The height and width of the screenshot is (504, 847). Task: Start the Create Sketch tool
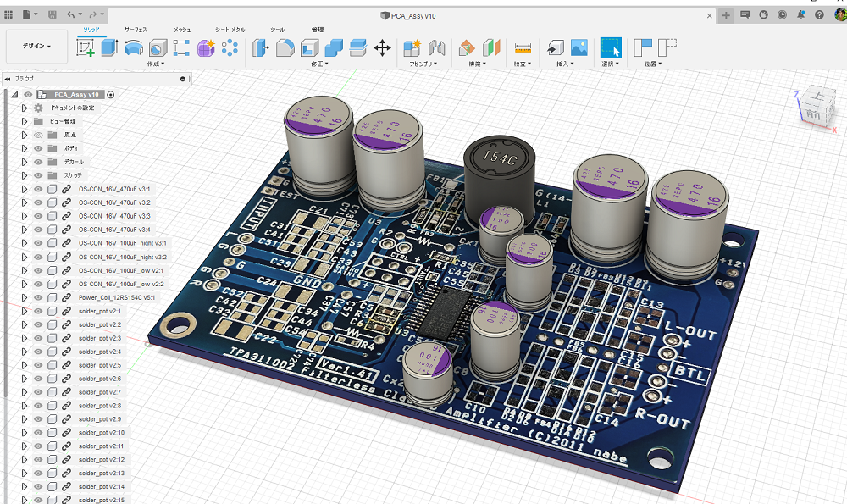point(86,48)
